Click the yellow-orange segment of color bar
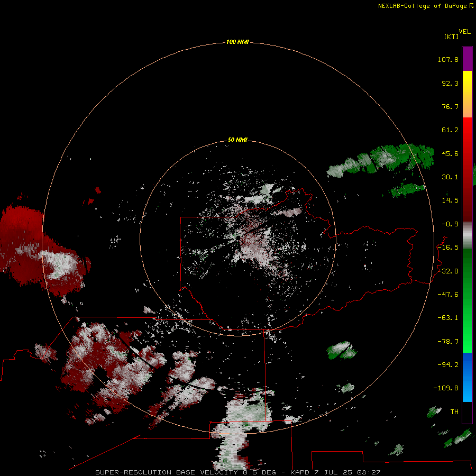Screen dimensions: 476x476 pyautogui.click(x=467, y=94)
